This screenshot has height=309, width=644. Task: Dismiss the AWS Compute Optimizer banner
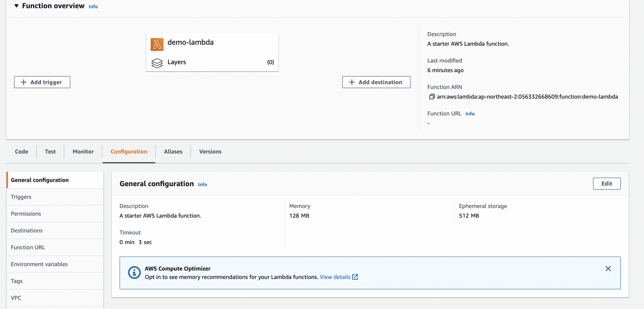pyautogui.click(x=608, y=269)
